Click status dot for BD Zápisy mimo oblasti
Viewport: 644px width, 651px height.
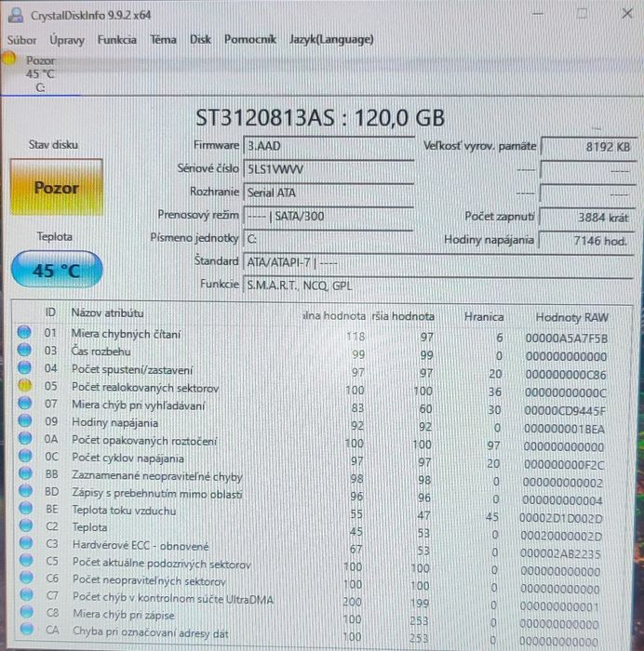coord(26,490)
